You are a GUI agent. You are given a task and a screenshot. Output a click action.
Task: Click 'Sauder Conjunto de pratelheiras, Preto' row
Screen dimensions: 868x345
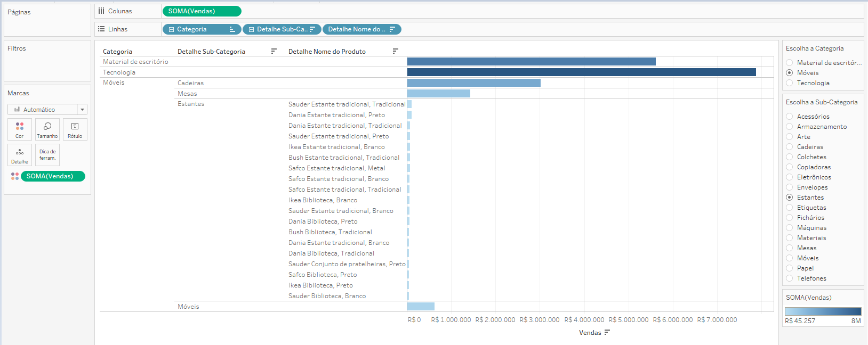tap(347, 264)
